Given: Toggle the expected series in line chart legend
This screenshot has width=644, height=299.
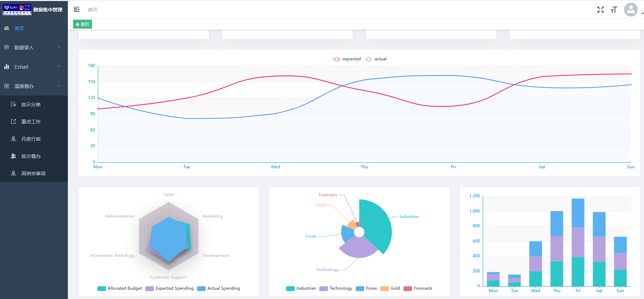Looking at the screenshot, I should [x=347, y=59].
